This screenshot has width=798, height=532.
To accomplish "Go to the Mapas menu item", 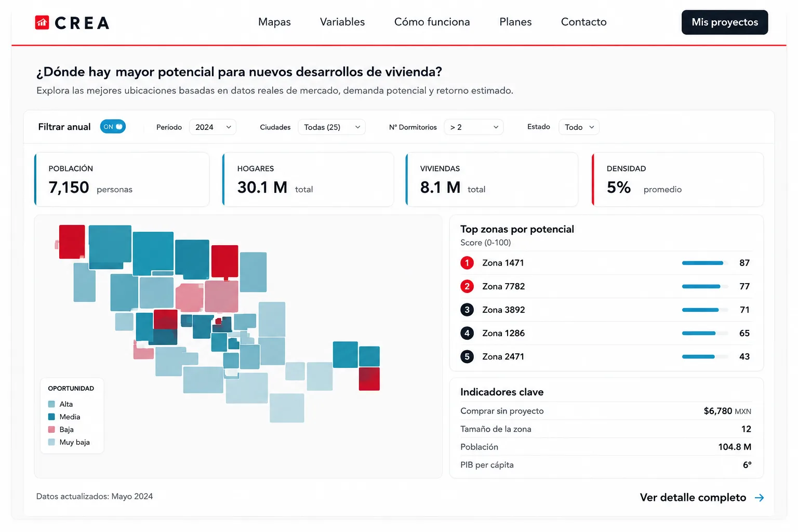I will point(274,22).
